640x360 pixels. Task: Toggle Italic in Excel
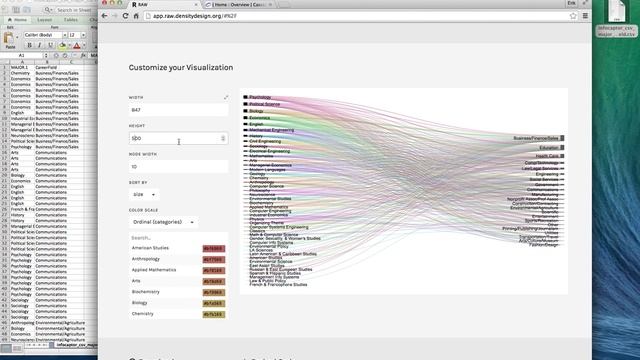(x=40, y=45)
